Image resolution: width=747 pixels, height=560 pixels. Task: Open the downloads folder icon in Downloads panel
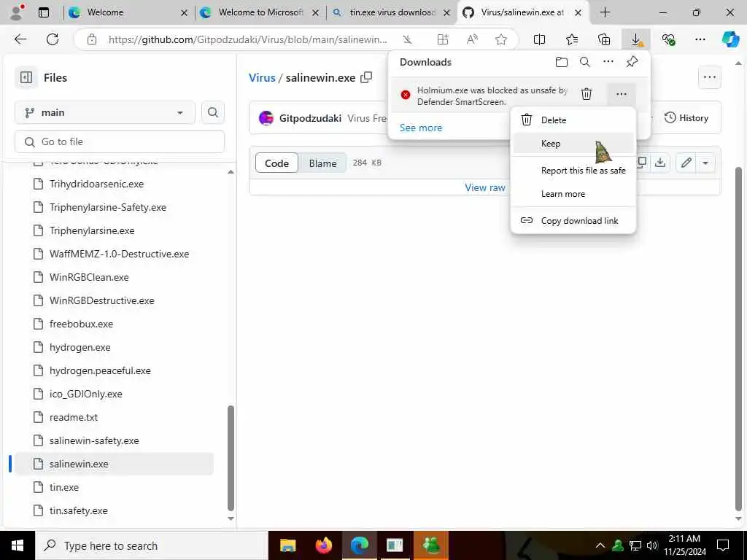pyautogui.click(x=562, y=62)
